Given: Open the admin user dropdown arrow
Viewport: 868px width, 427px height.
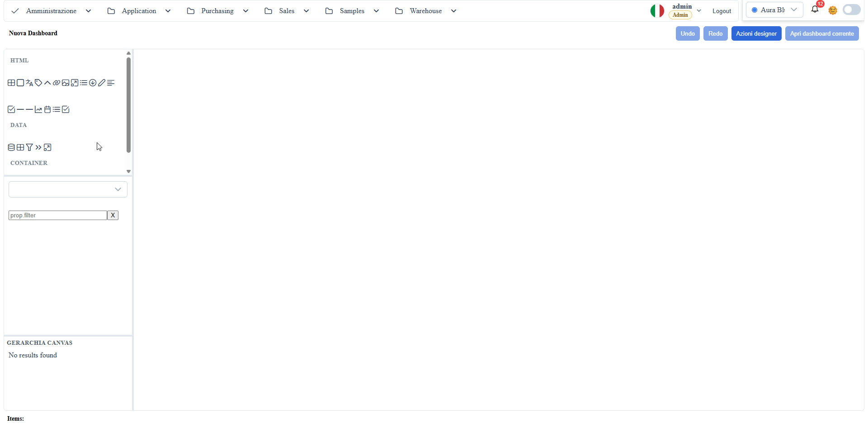Looking at the screenshot, I should point(699,10).
